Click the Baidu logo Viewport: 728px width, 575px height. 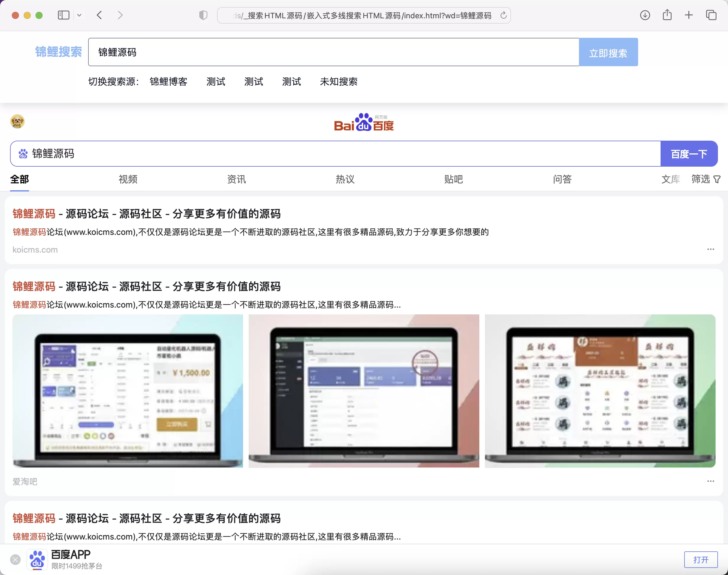[364, 122]
